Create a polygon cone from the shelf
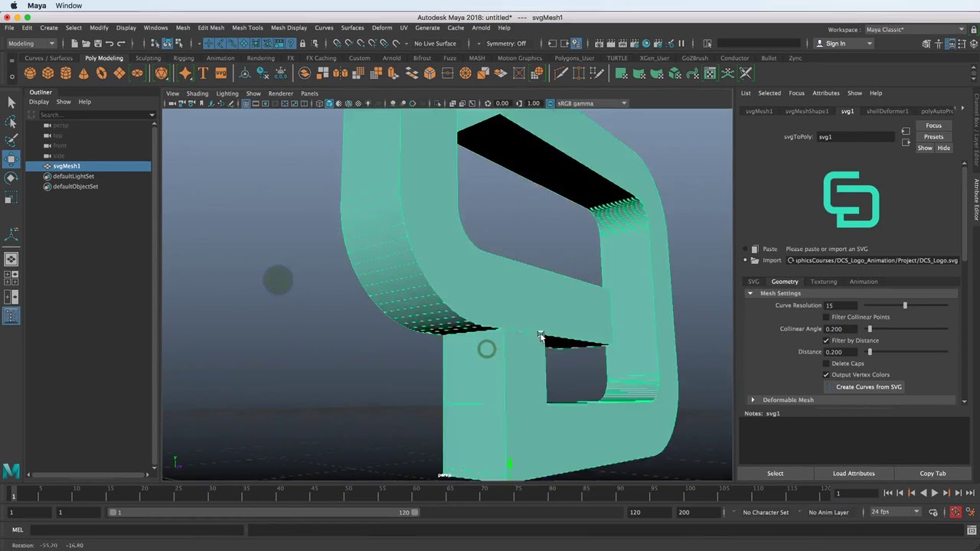980x551 pixels. [x=83, y=73]
